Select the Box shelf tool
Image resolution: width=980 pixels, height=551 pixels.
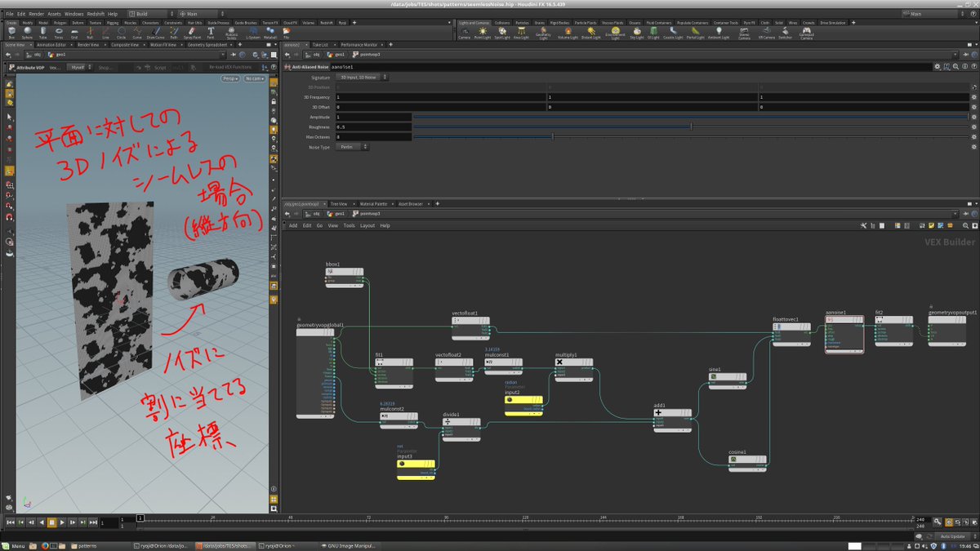pos(11,33)
